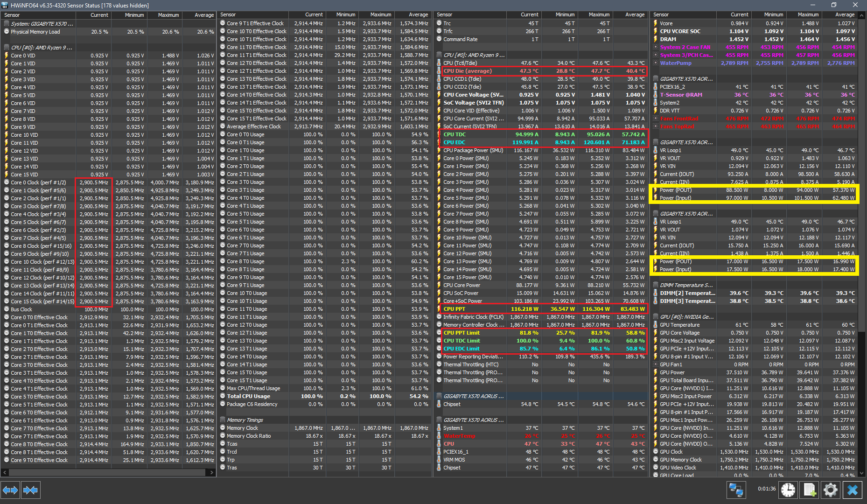Select the Max CPU/Thread Usage row
This screenshot has height=504, width=867.
tap(324, 388)
